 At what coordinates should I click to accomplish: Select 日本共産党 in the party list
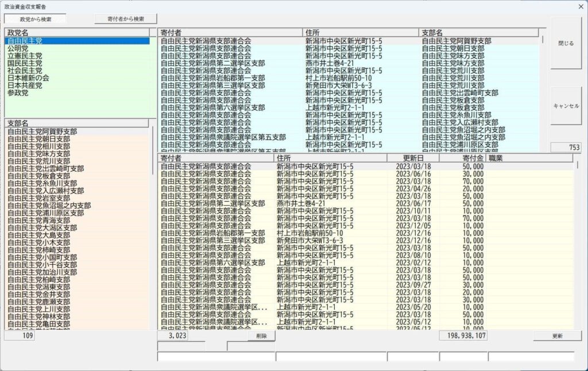tap(25, 86)
